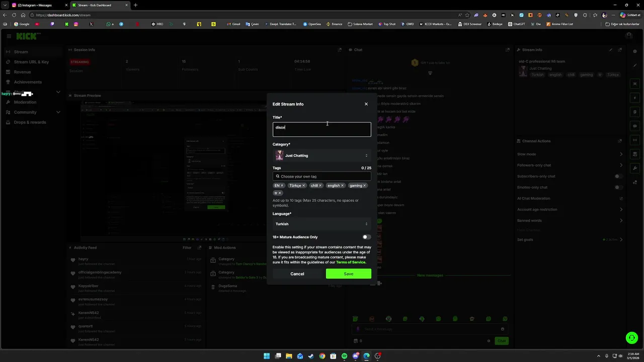Viewport: 644px width, 362px height.
Task: Open the green help bubble icon
Action: pos(631,338)
